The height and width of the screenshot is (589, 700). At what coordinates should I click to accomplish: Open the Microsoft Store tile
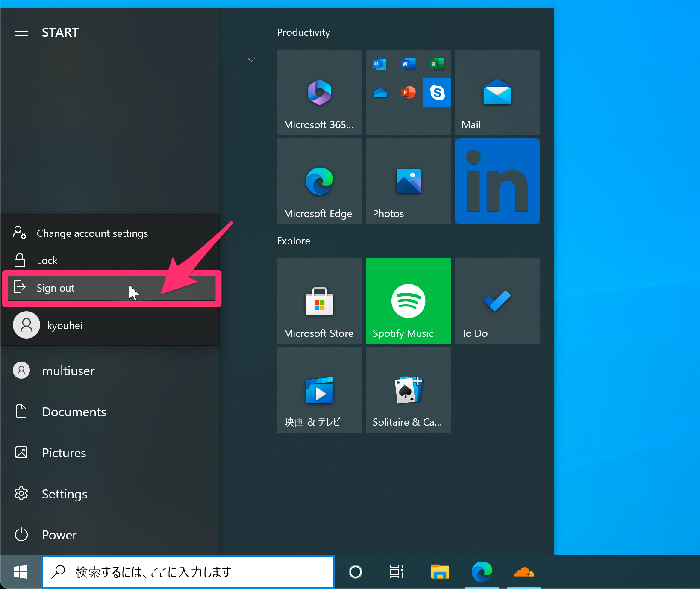tap(320, 301)
